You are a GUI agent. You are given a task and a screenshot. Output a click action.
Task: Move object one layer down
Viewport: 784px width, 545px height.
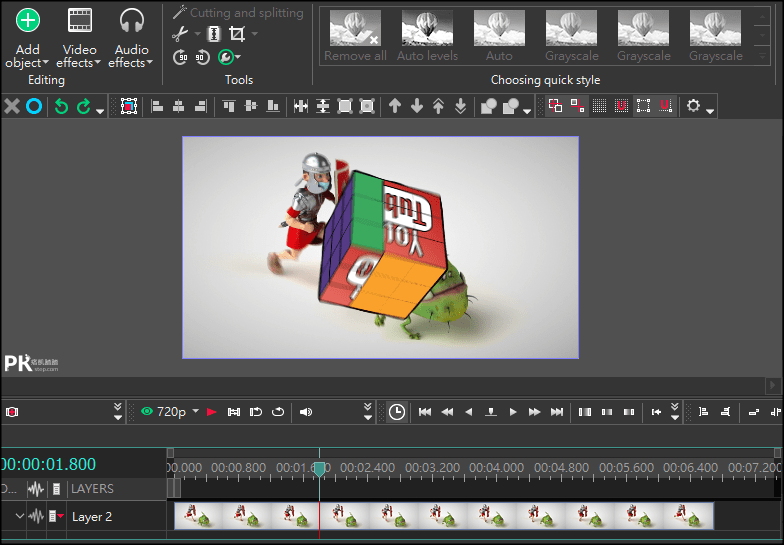point(417,106)
